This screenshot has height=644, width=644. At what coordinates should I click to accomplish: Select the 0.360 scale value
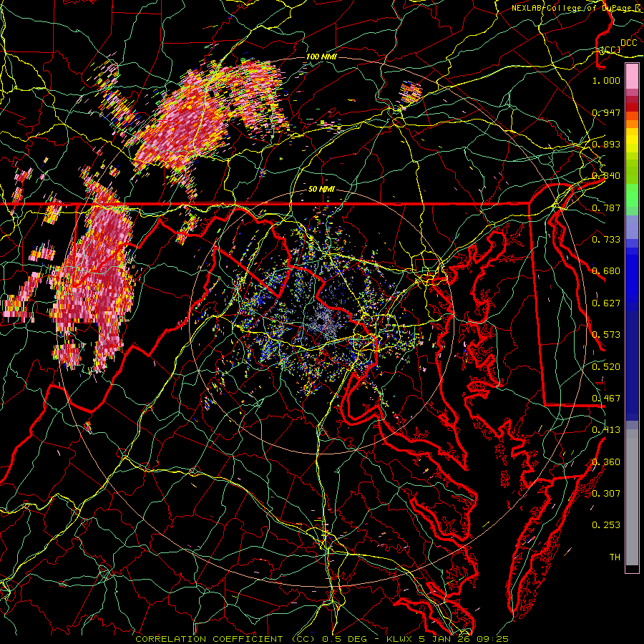pos(606,462)
